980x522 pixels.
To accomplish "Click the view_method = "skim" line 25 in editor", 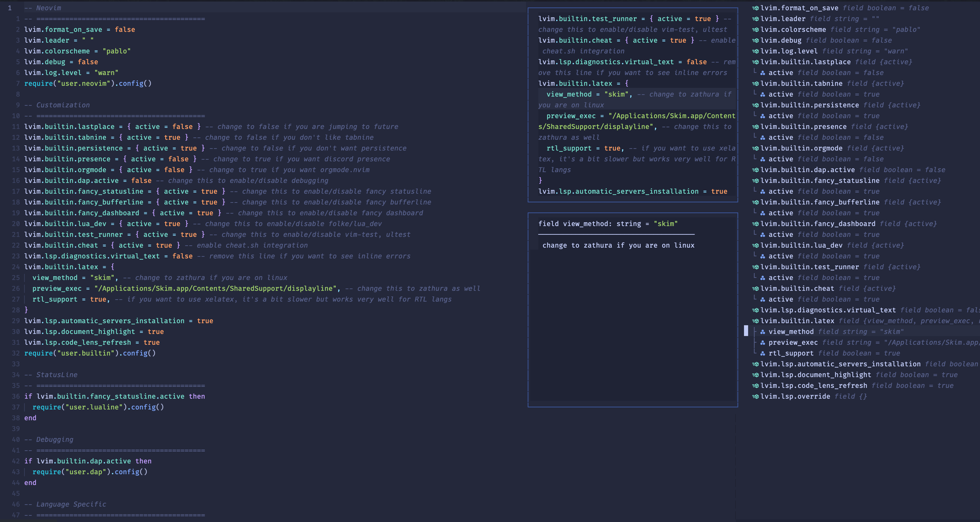I will [x=75, y=277].
